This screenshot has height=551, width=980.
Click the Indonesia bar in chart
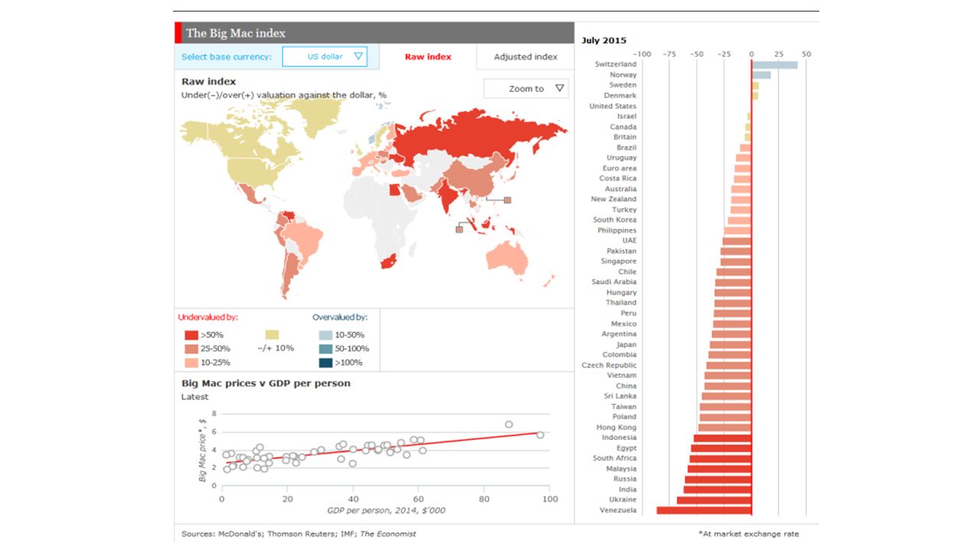coord(723,438)
